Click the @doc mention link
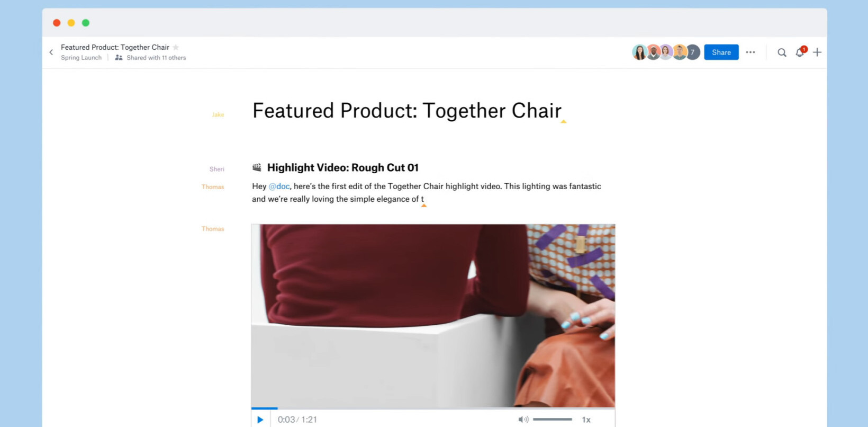Image resolution: width=868 pixels, height=427 pixels. [279, 186]
